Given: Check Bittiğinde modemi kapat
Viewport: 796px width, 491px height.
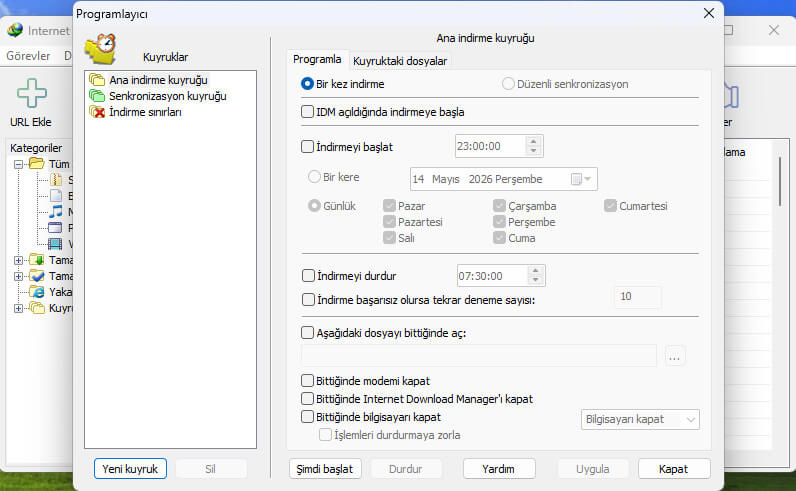Looking at the screenshot, I should pos(307,380).
